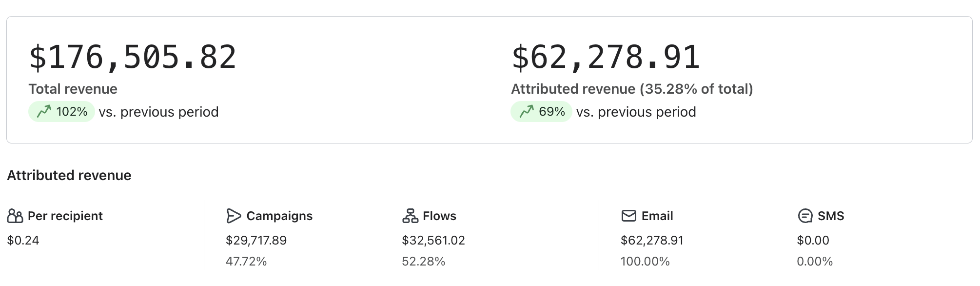Open the Campaigns label text
The image size is (980, 286).
(279, 216)
